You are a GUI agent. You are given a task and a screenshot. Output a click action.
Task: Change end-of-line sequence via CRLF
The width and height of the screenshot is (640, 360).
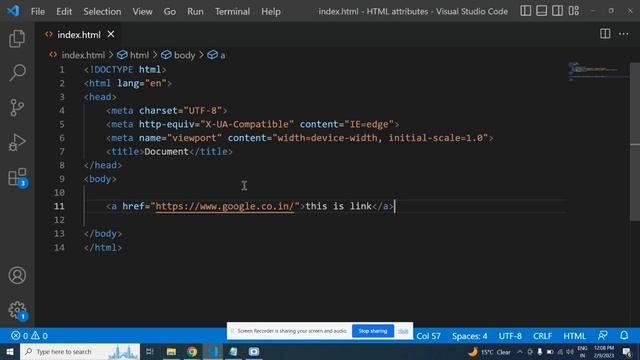(x=542, y=336)
